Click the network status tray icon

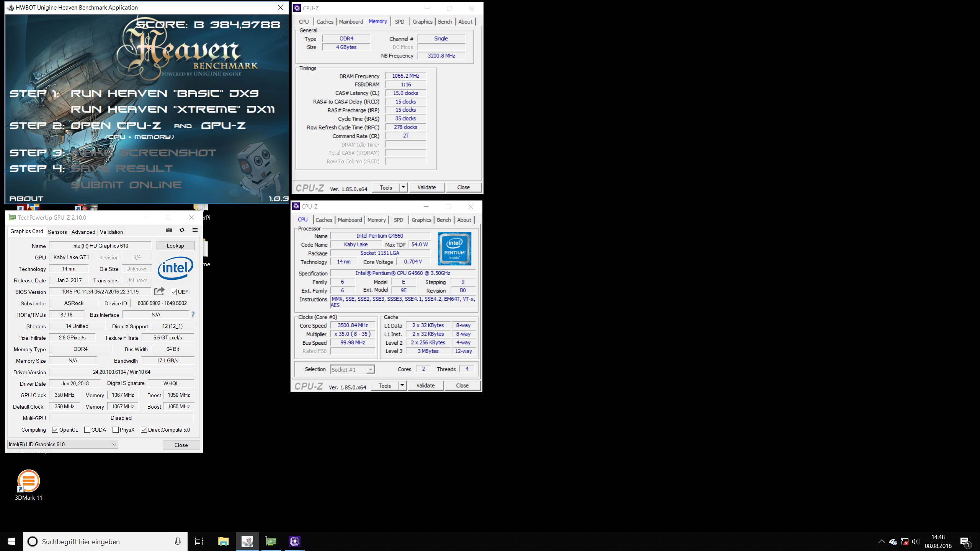tap(905, 541)
